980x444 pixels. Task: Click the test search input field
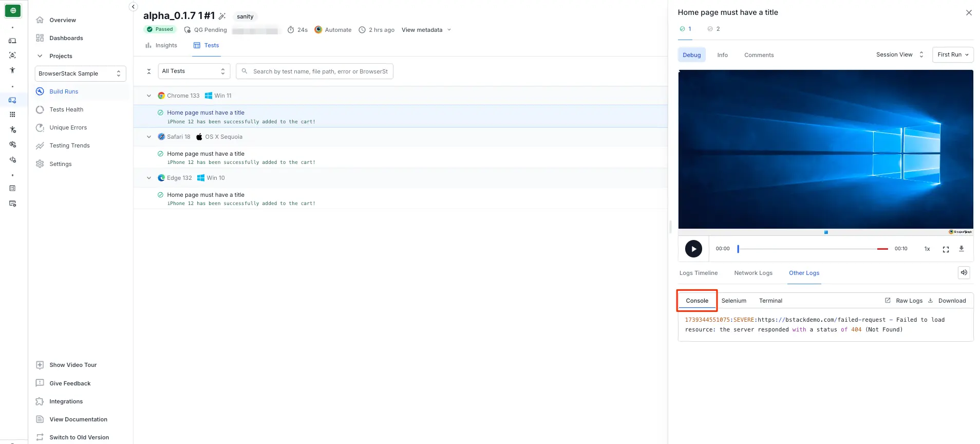point(319,71)
